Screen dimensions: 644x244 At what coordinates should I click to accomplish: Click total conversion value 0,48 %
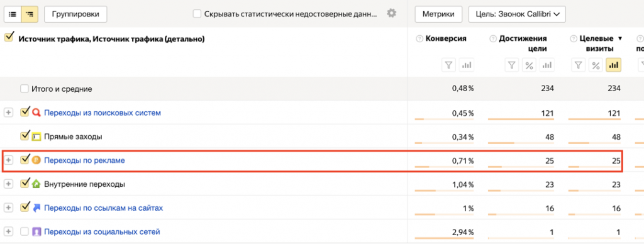(x=463, y=89)
